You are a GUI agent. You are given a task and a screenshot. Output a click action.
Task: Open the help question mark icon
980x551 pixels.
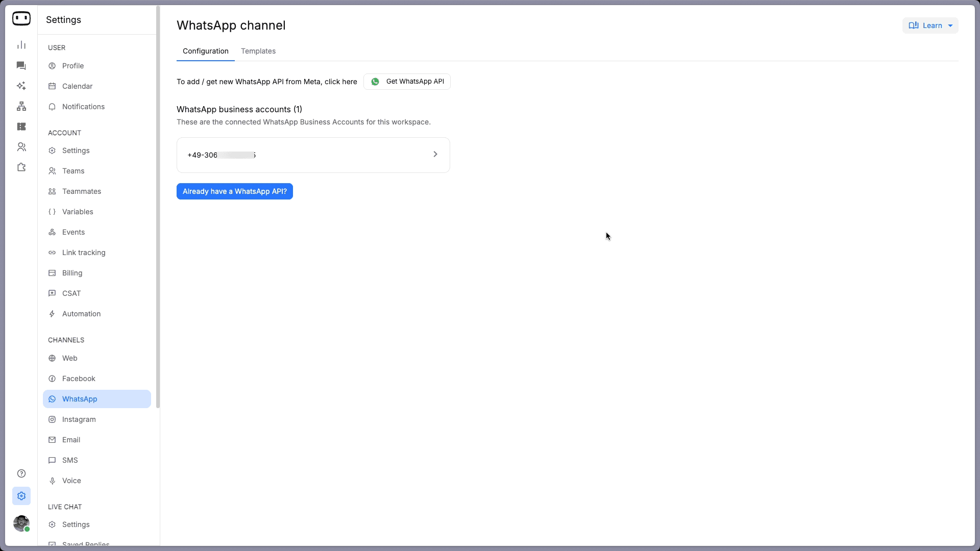(x=21, y=473)
